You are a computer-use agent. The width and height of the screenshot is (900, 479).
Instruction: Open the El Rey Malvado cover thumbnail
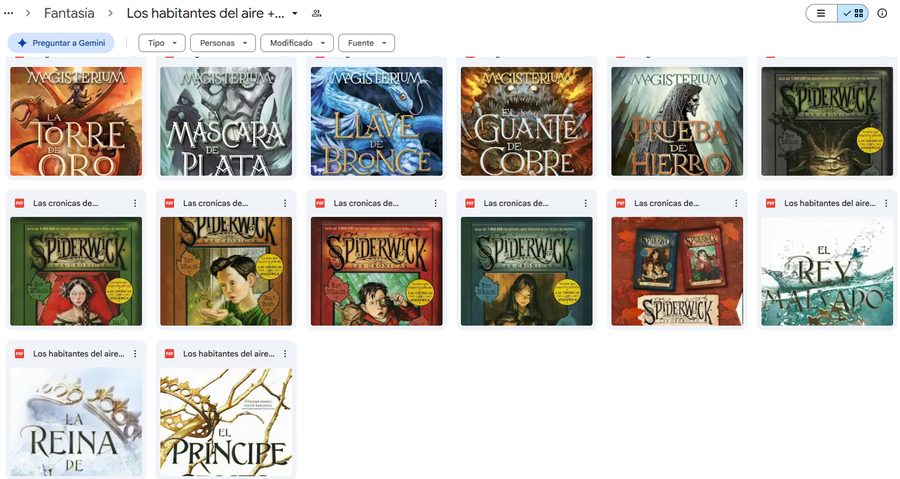(x=827, y=271)
